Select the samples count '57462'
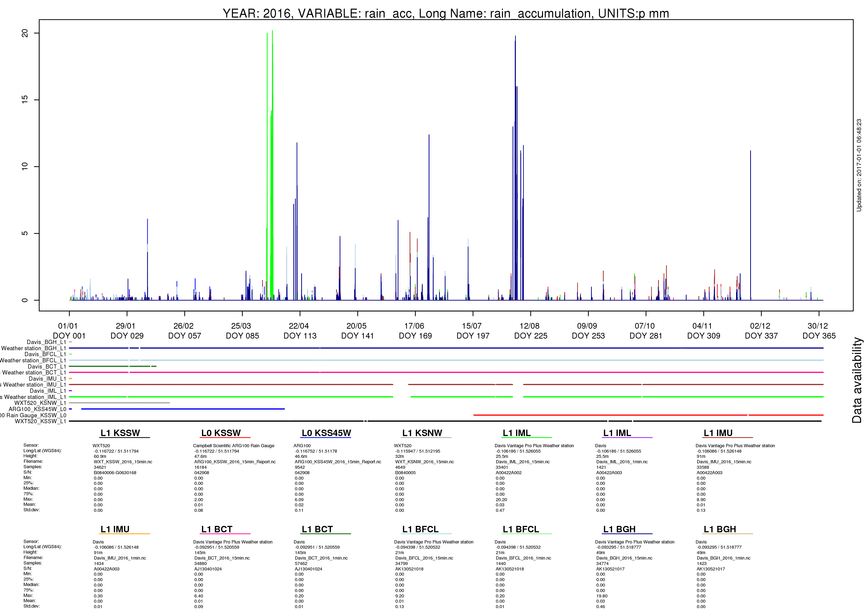The image size is (868, 614). (301, 564)
